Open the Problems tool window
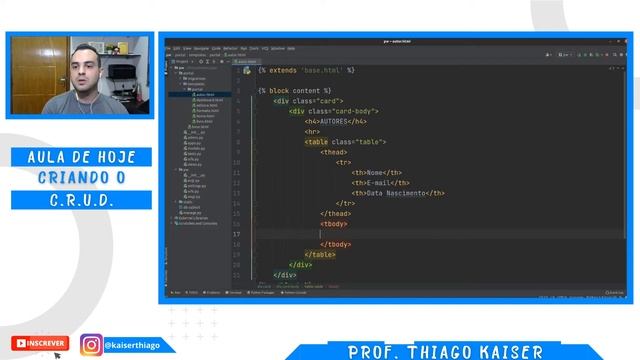The width and height of the screenshot is (640, 360). coord(211,293)
